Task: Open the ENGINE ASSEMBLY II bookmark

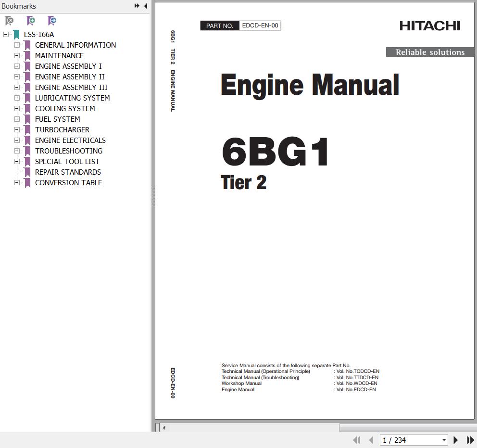Action: pos(70,77)
